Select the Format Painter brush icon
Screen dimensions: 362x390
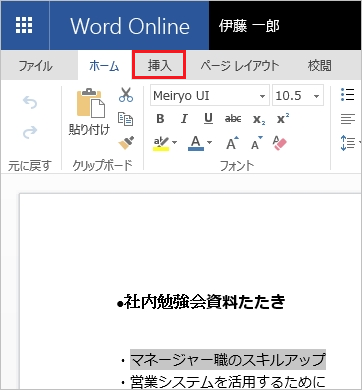tap(126, 143)
